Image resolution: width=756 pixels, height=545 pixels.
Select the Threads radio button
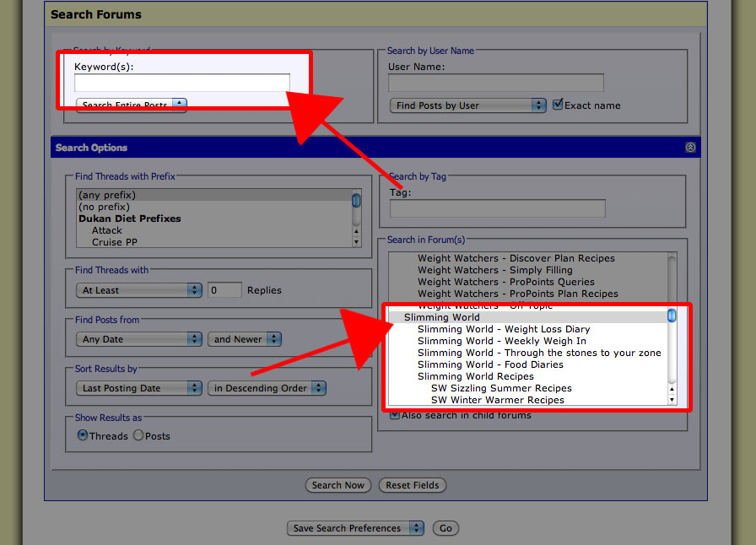[x=83, y=436]
